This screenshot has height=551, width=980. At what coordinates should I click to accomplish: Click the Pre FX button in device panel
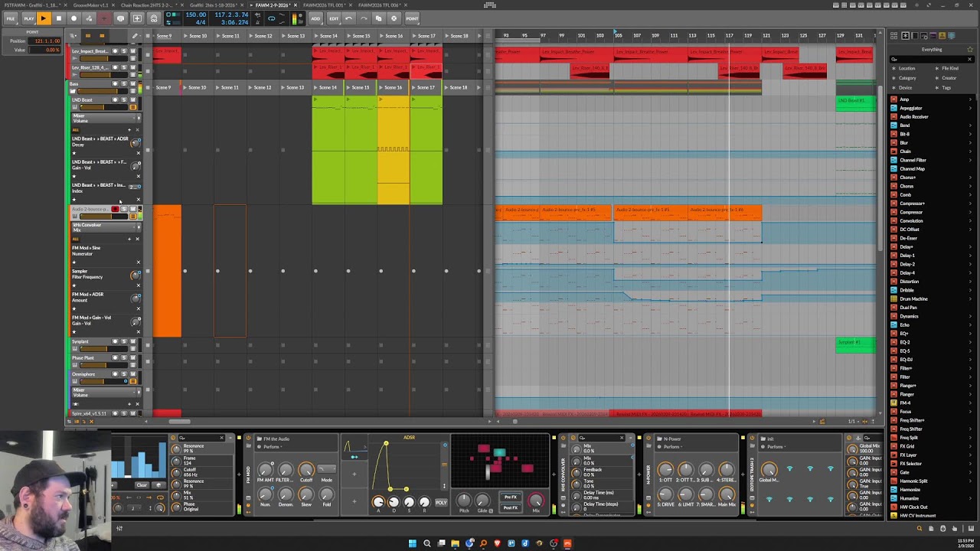(x=511, y=497)
